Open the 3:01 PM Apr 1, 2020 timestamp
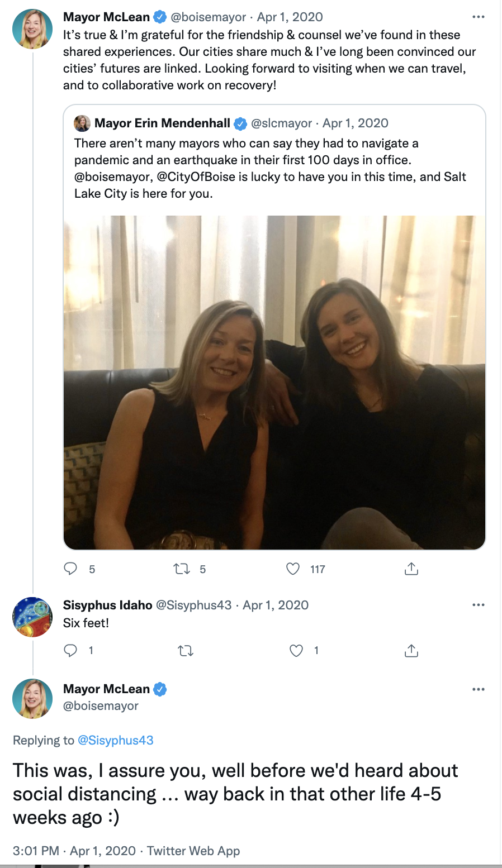This screenshot has width=502, height=868. pos(74,851)
